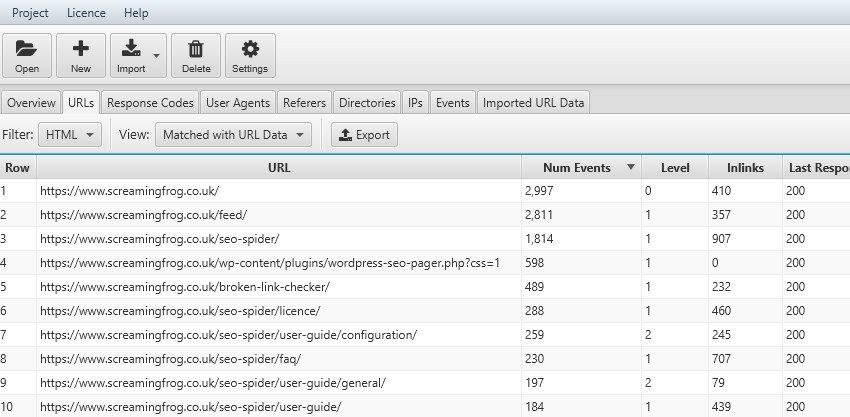Open the Licence menu
This screenshot has width=850, height=417.
coord(86,13)
